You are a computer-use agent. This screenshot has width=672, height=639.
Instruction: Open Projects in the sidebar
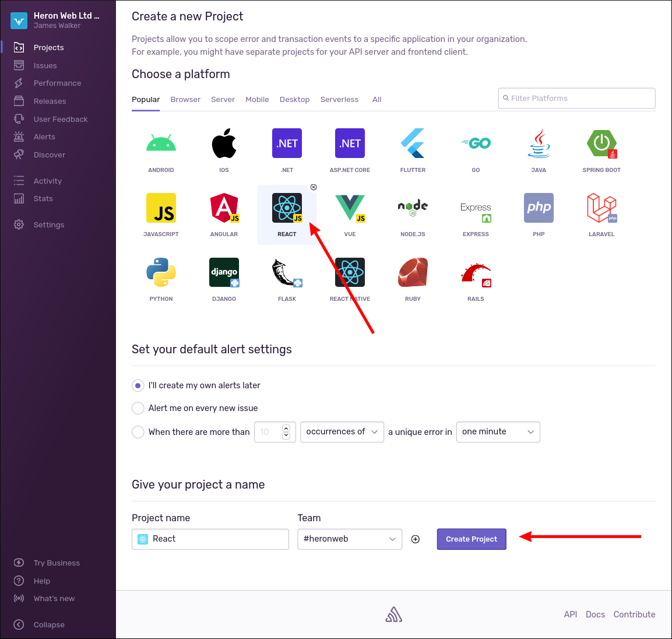48,48
